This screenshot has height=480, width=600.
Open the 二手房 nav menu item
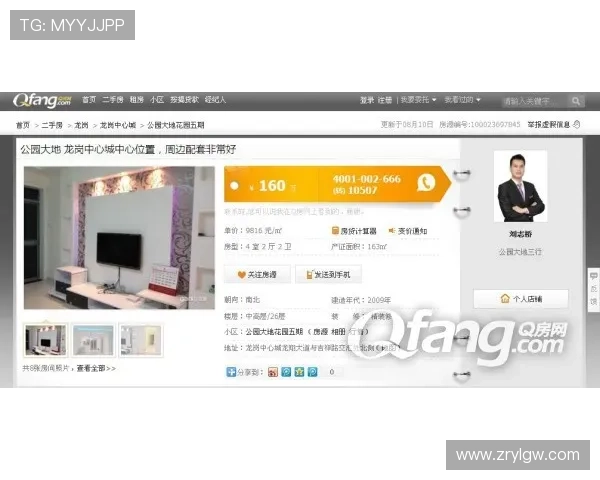(112, 100)
